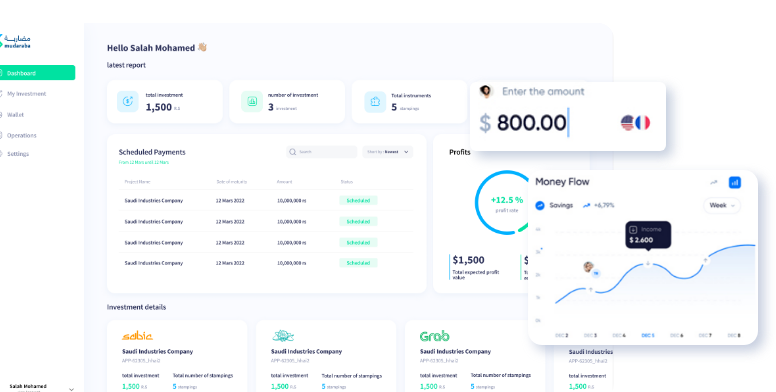Image resolution: width=776 pixels, height=392 pixels.
Task: Open the Sort by Newest dropdown
Action: coord(388,152)
